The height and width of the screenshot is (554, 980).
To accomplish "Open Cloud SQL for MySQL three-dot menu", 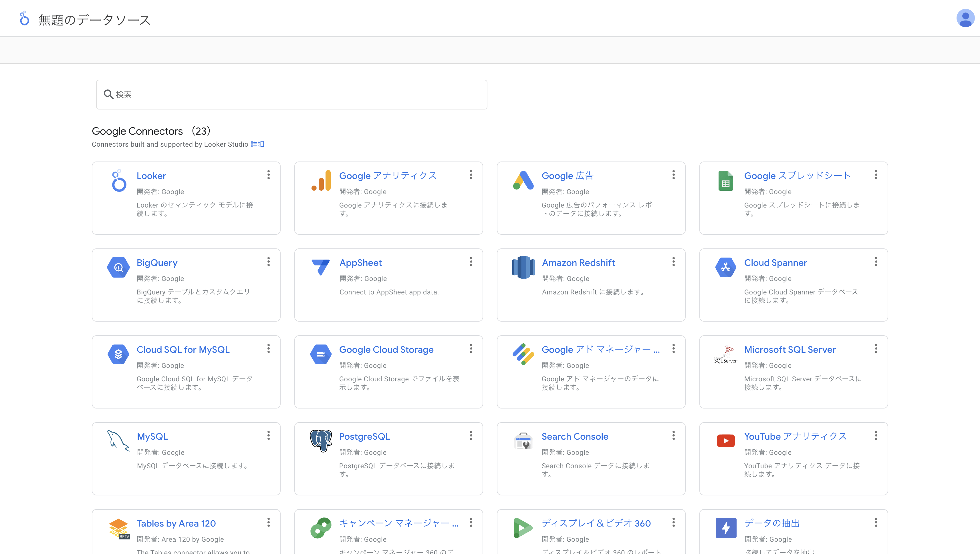I will (x=268, y=348).
